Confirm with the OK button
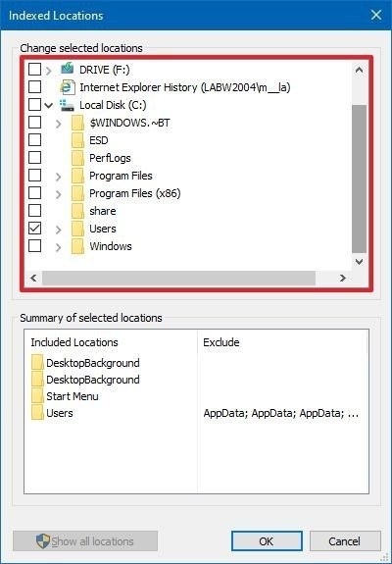Screen dimensions: 392x564 pyautogui.click(x=267, y=541)
